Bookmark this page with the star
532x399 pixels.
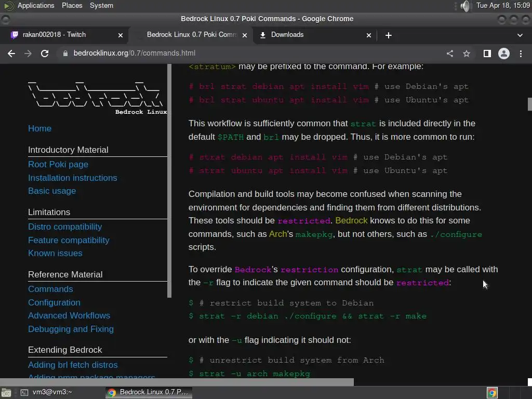point(467,54)
